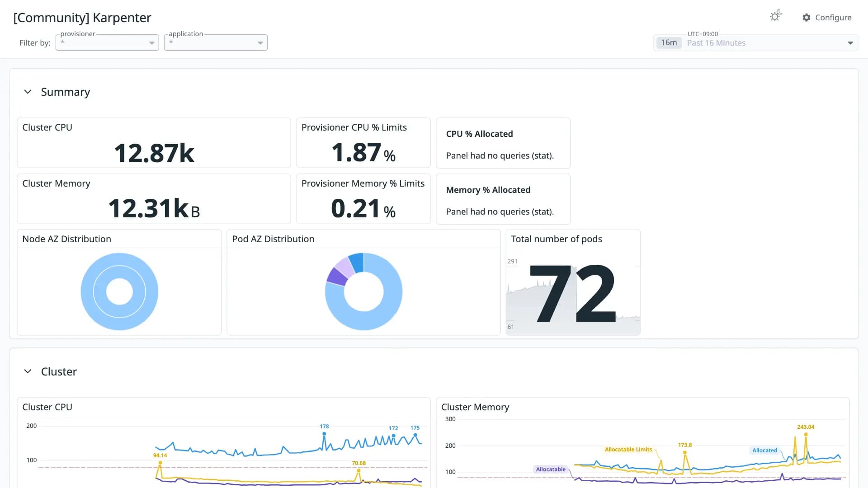Click the 178 peak marker in Cluster CPU
The height and width of the screenshot is (488, 868).
click(324, 434)
